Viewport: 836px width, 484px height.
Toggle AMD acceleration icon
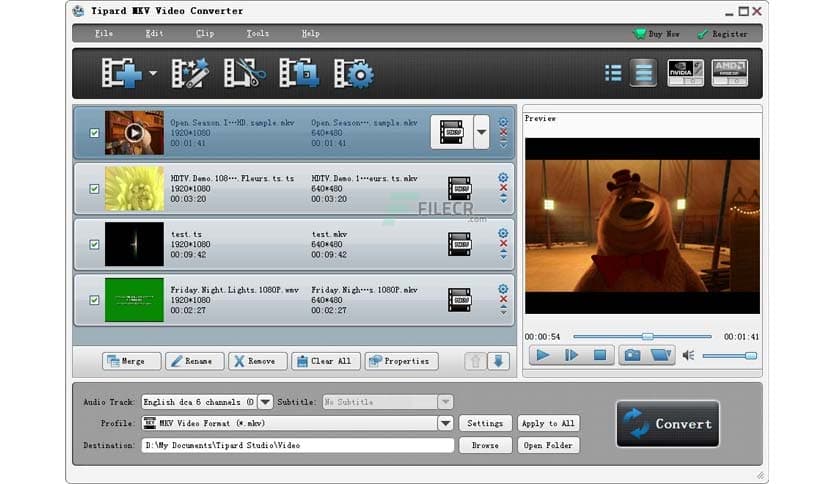729,73
